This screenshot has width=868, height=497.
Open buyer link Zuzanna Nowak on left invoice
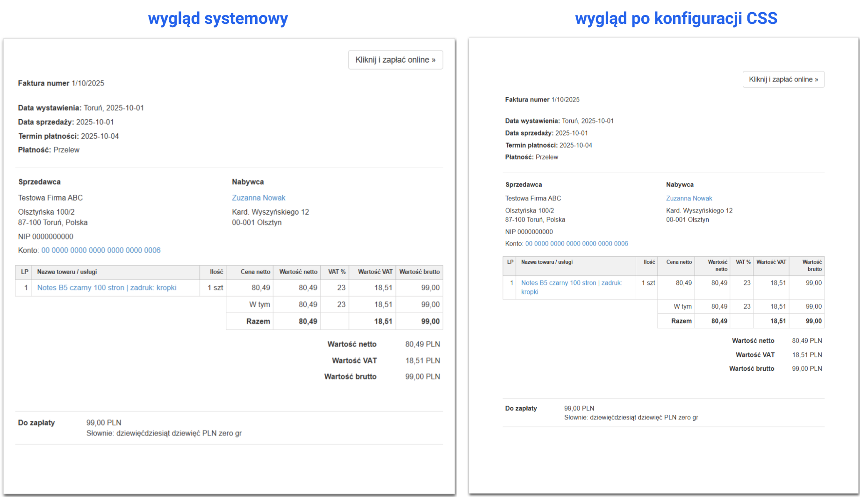click(x=258, y=197)
